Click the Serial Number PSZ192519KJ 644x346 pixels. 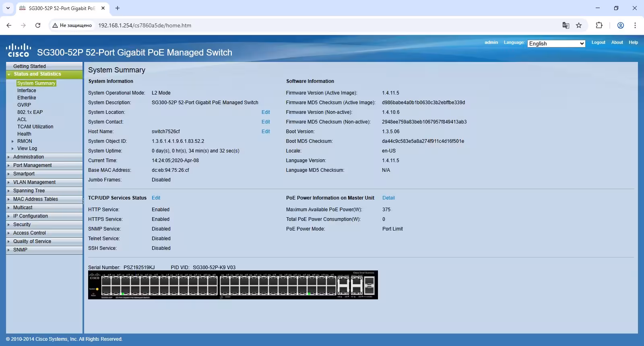(139, 268)
